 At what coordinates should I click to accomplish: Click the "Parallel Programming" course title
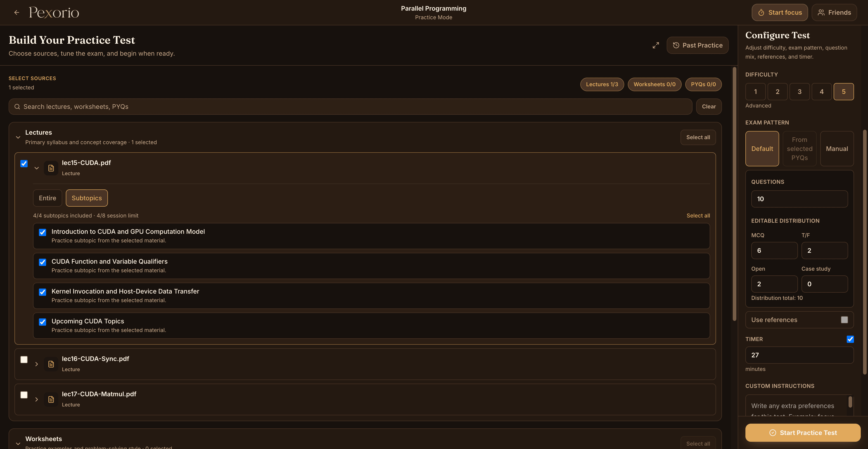(x=433, y=8)
